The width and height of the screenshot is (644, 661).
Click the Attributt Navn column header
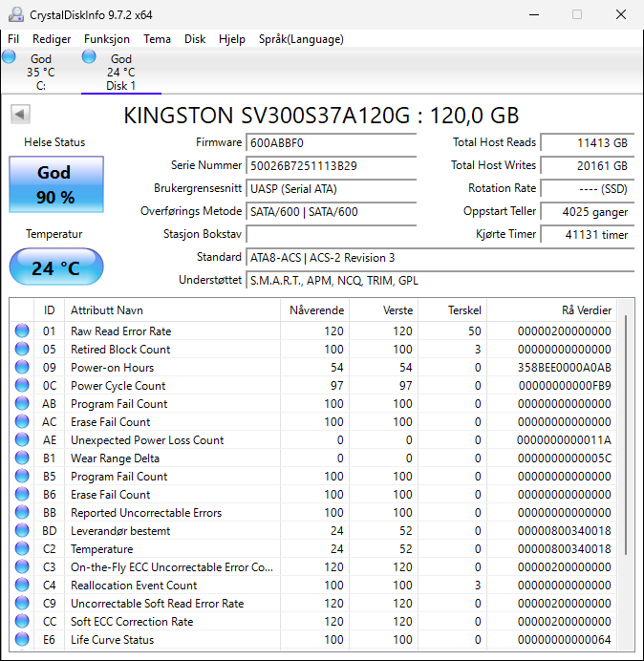[172, 310]
